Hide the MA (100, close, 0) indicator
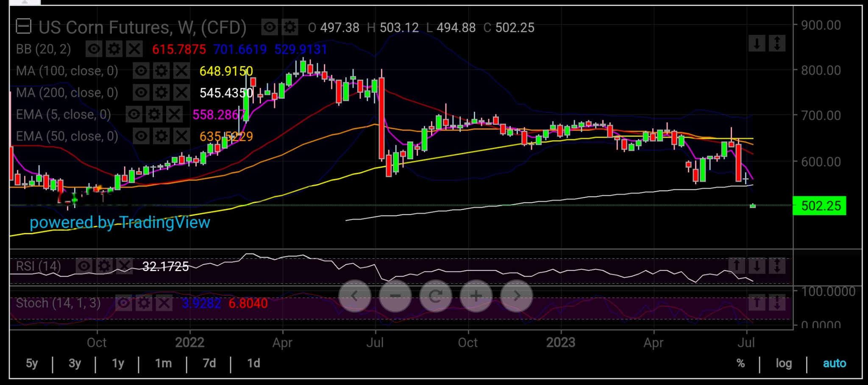This screenshot has width=868, height=385. 141,71
